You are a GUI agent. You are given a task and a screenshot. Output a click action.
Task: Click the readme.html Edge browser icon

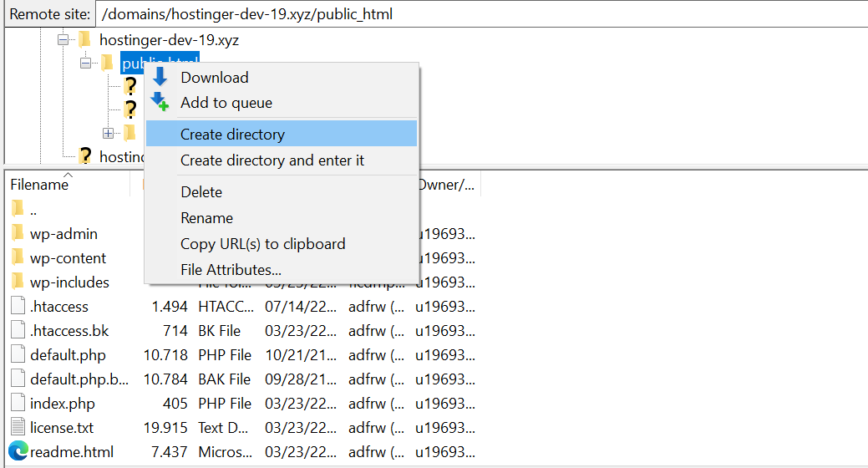tap(18, 452)
